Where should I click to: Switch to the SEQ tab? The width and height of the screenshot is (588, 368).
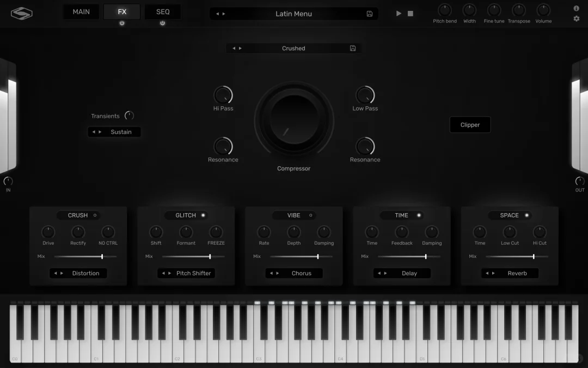163,11
